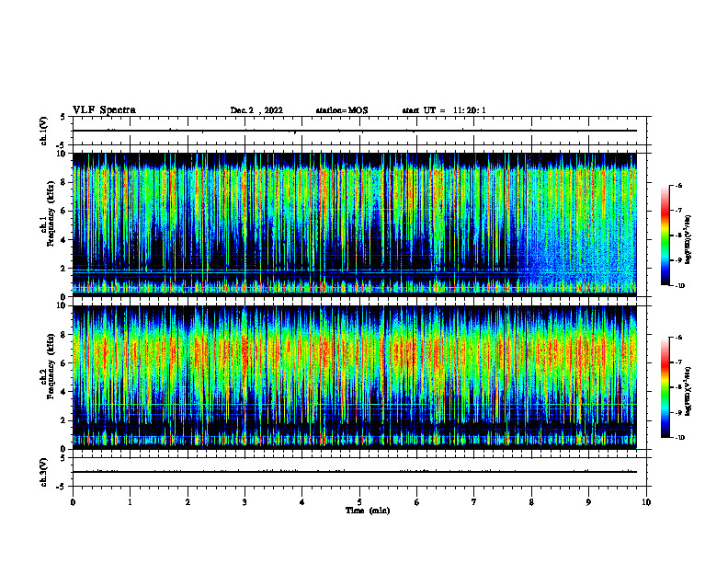Click the ch.2 frequency tick "4"
Screen dimensions: 728x563
(x=64, y=392)
